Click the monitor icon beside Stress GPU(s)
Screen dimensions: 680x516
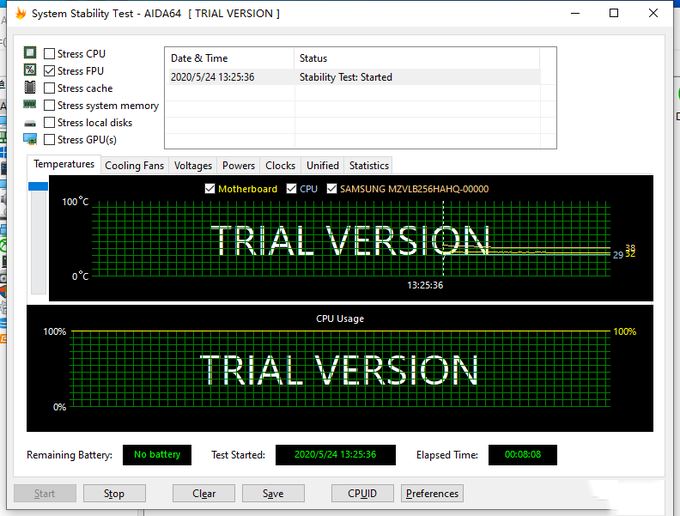point(30,139)
